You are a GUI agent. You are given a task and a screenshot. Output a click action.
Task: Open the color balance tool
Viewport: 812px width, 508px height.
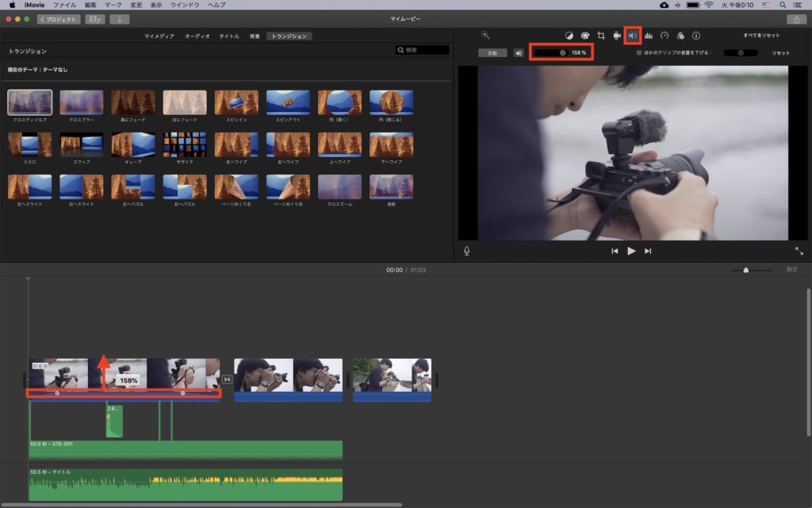(569, 36)
